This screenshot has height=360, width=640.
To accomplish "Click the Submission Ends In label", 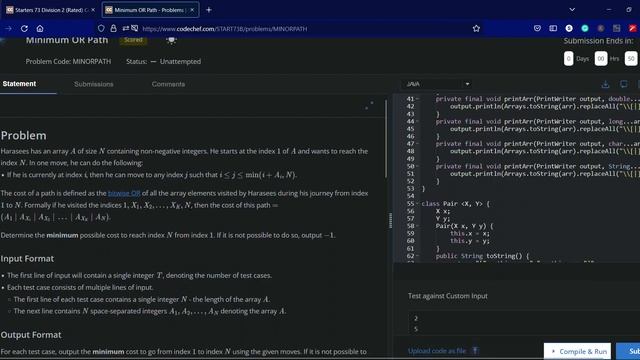I will pos(599,41).
